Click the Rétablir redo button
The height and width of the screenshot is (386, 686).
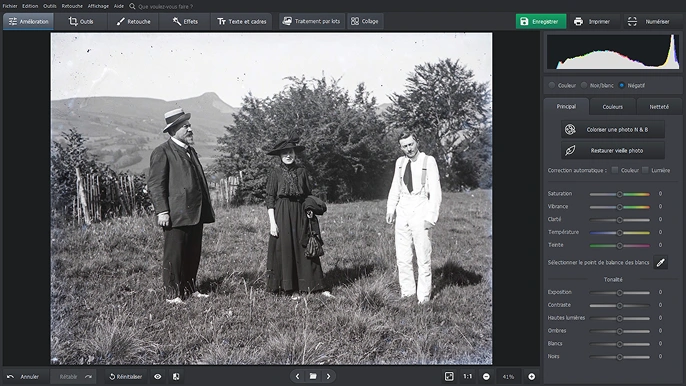74,376
